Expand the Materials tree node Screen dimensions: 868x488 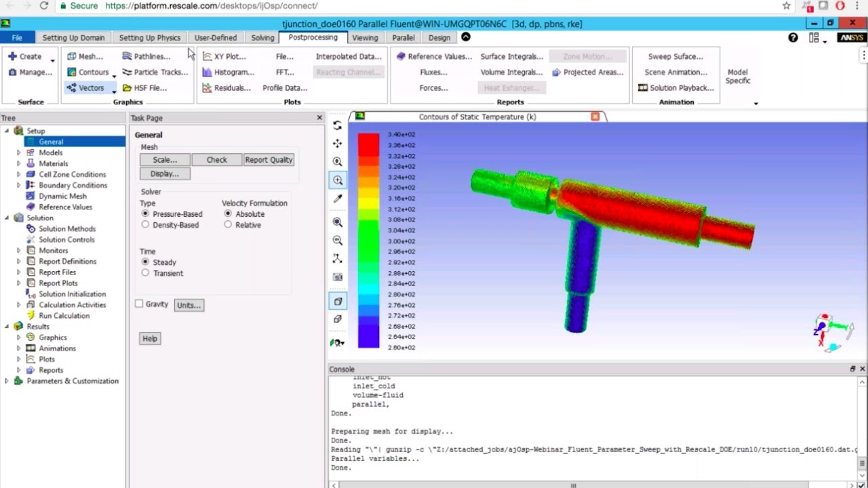[x=18, y=163]
